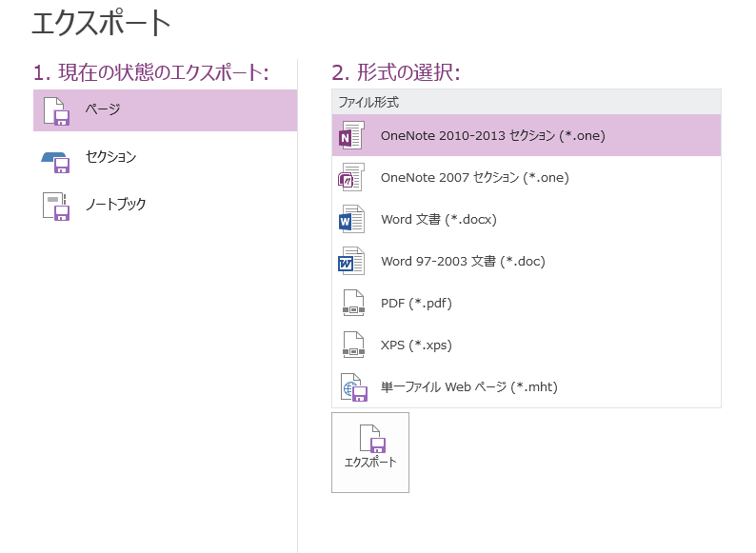Click the XPS format icon
Viewport: 756px width, 553px height.
(x=353, y=345)
